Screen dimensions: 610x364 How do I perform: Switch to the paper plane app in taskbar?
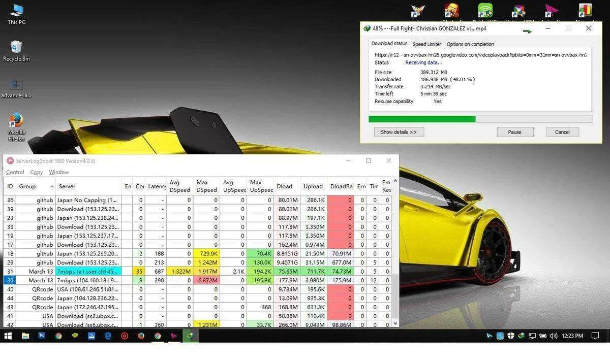pos(174,336)
